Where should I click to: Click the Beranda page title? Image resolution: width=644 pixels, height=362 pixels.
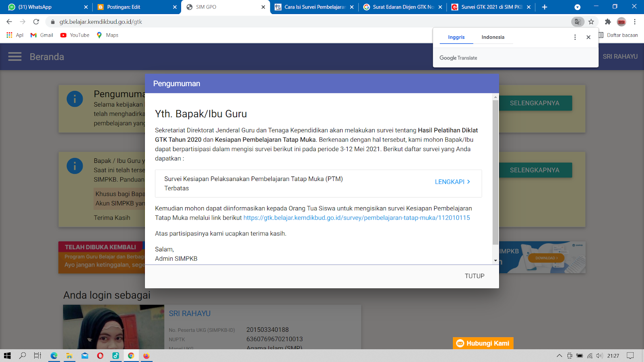tap(47, 57)
